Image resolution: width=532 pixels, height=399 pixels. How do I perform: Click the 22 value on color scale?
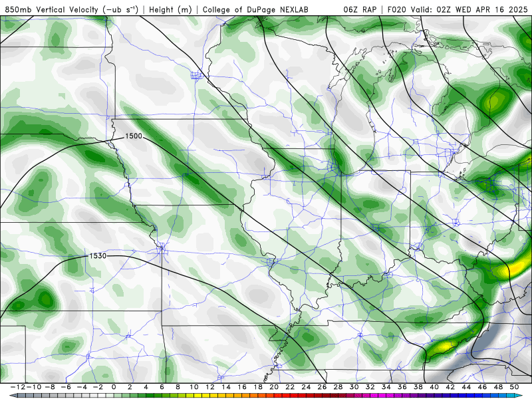290,387
